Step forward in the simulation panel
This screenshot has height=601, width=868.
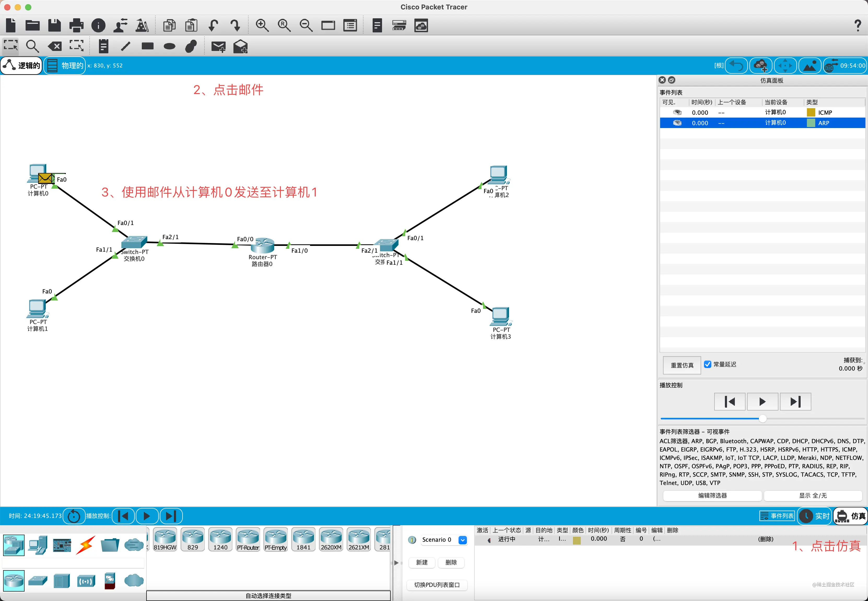click(795, 401)
